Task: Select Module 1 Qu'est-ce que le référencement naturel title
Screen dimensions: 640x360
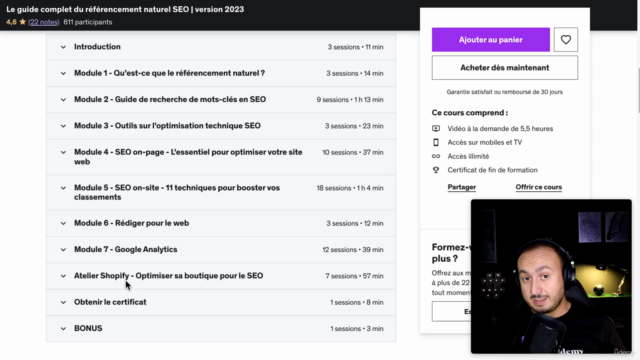Action: tap(169, 73)
